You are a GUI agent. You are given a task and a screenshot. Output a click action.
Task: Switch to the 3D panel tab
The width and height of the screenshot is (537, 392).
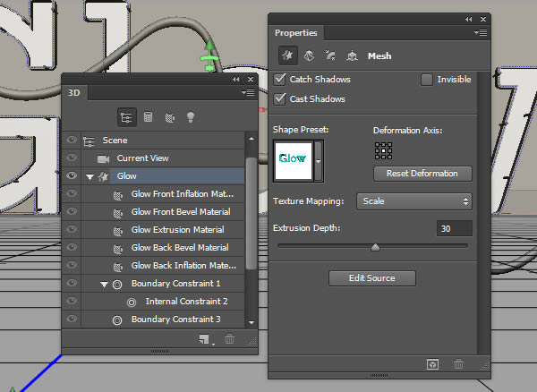(x=74, y=92)
